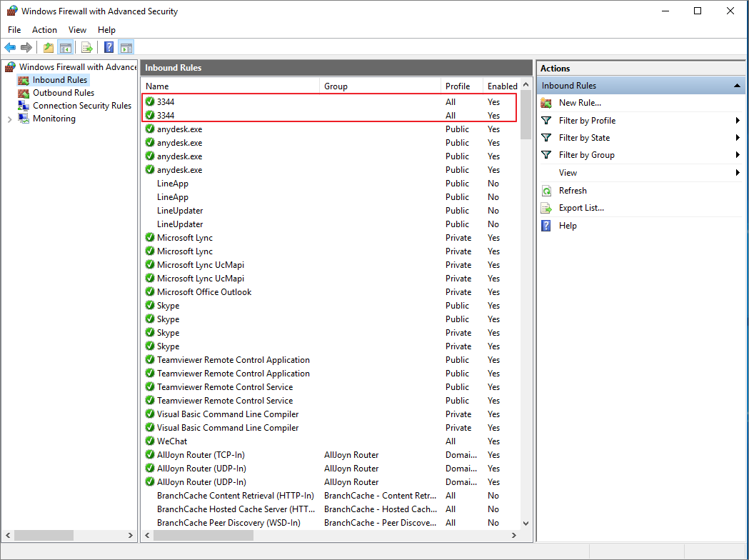Click the Filter by Group funnel icon
The image size is (749, 560).
pos(546,155)
